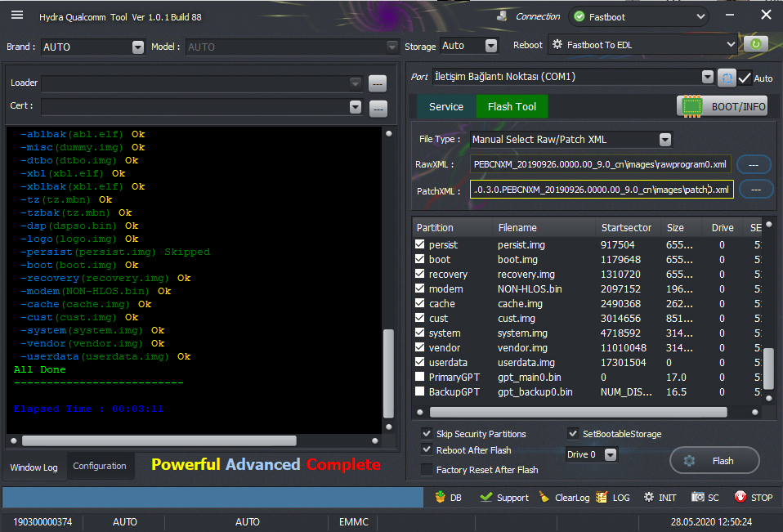Viewport: 783px width, 532px height.
Task: Select system.img filename cell
Action: coord(522,333)
